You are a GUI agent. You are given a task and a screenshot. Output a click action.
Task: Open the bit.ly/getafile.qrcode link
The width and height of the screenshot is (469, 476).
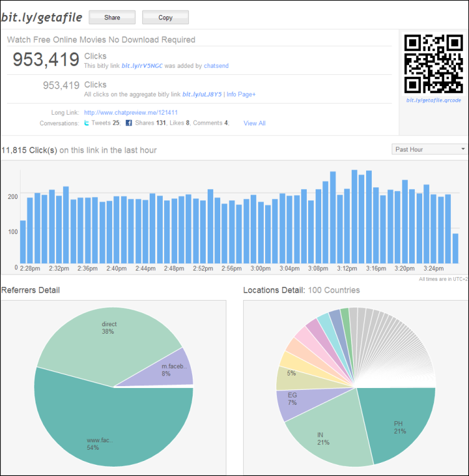click(433, 100)
